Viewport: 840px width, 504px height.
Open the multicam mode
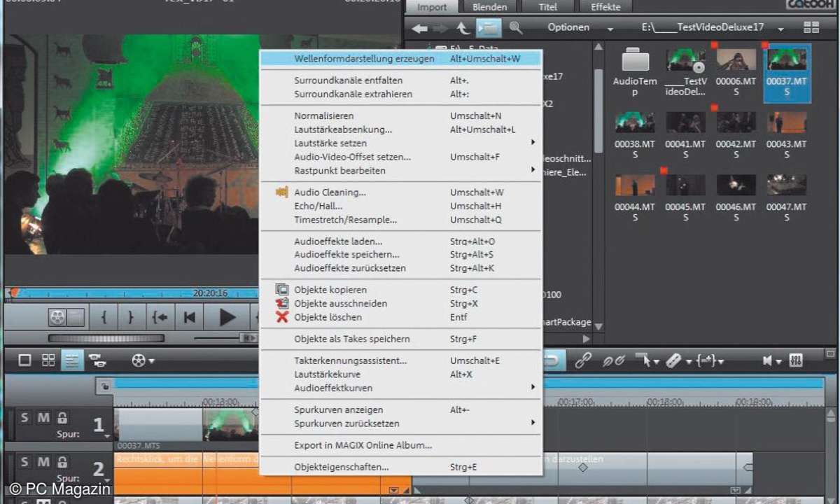tap(98, 361)
